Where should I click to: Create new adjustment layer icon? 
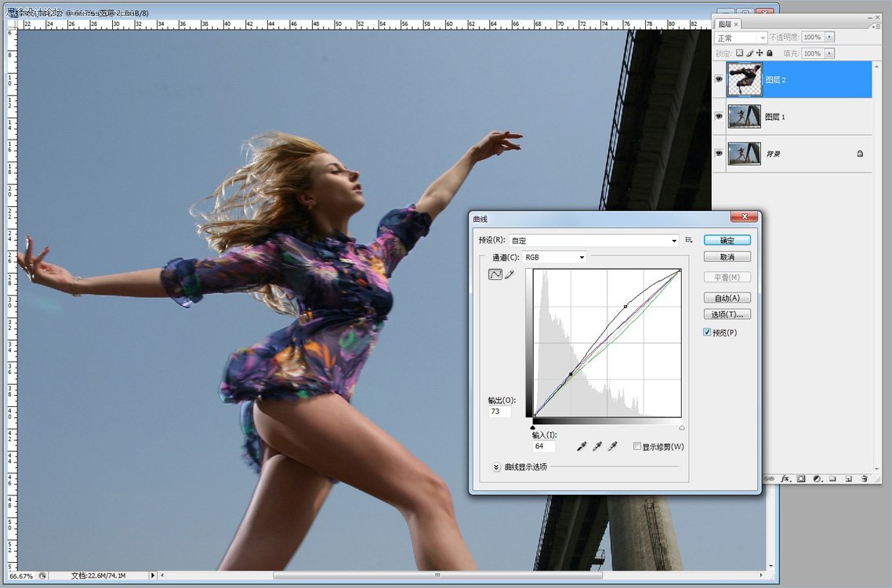click(x=817, y=479)
